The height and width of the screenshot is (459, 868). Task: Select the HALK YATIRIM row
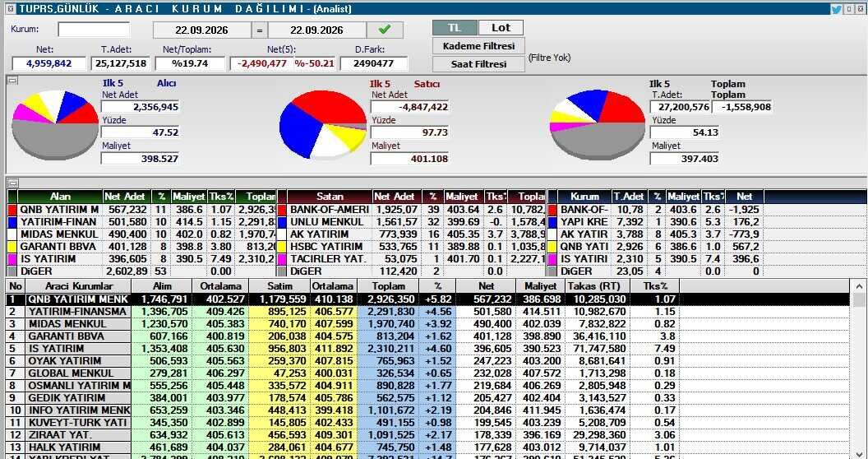click(429, 447)
